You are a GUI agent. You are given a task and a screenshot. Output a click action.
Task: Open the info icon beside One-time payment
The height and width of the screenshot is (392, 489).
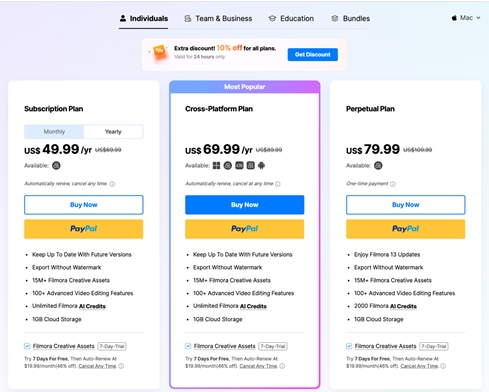393,184
